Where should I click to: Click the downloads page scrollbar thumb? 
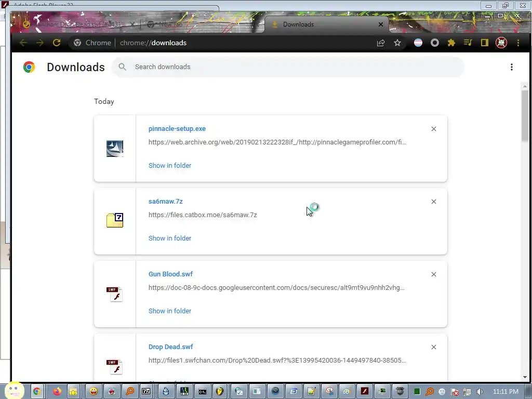[525, 115]
